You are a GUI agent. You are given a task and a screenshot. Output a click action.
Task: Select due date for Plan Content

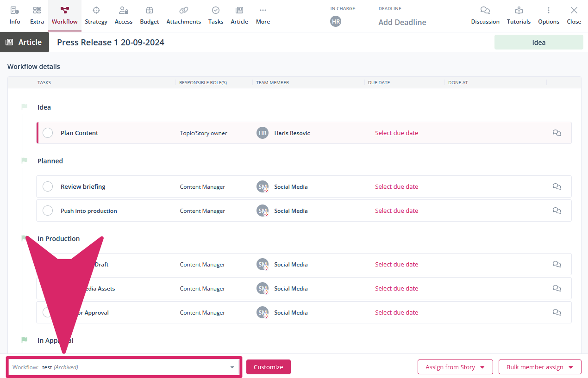pyautogui.click(x=396, y=133)
